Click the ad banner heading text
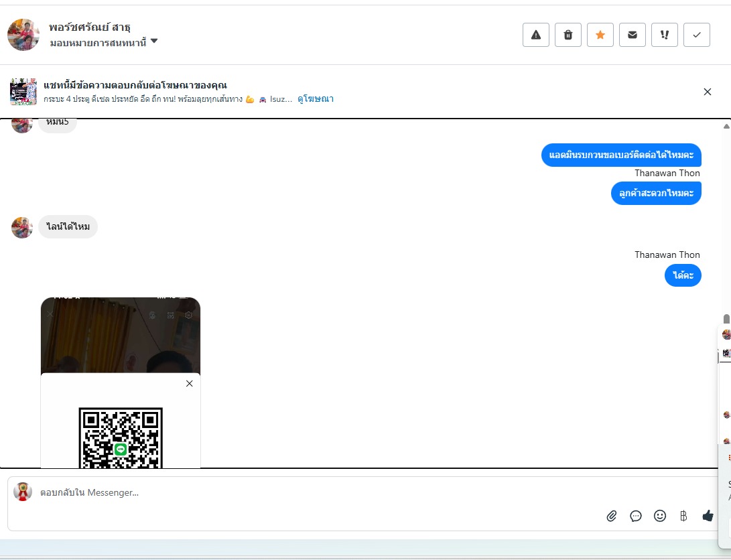The width and height of the screenshot is (731, 560). 135,85
